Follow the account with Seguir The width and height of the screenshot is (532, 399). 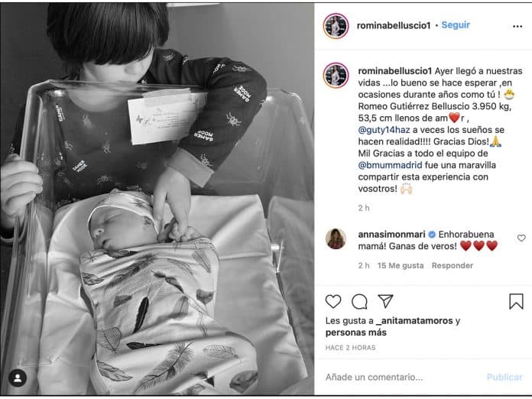click(456, 25)
